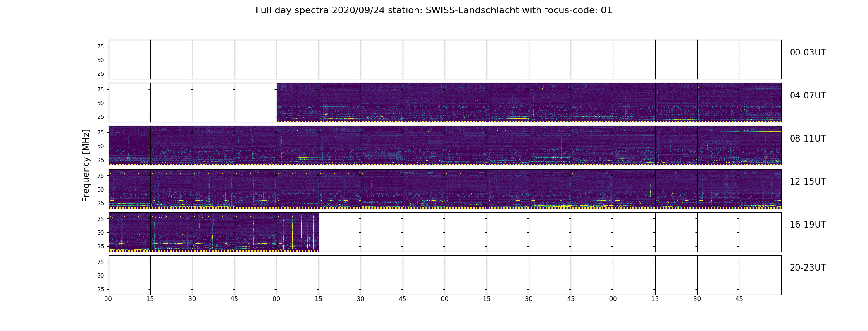Image resolution: width=868 pixels, height=331 pixels.
Task: Click the last filled panel in 16-19UT row
Action: coord(298,232)
